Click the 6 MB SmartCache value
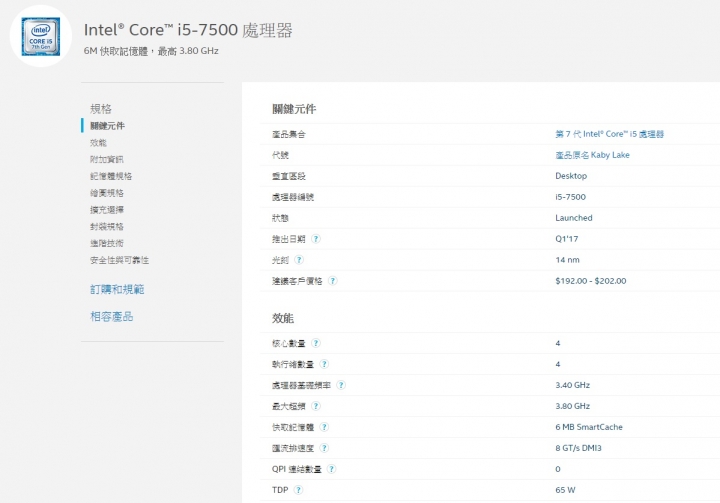This screenshot has height=503, width=720. click(589, 427)
